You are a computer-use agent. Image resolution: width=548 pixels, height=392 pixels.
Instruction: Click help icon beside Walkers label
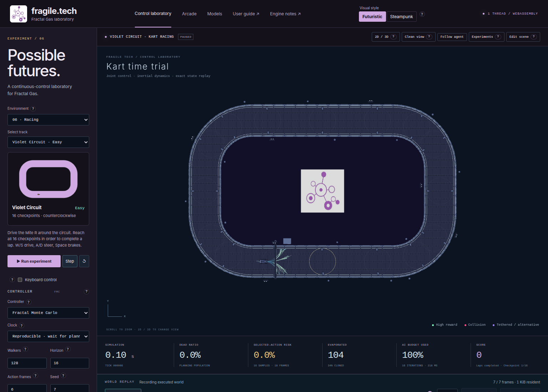click(25, 350)
